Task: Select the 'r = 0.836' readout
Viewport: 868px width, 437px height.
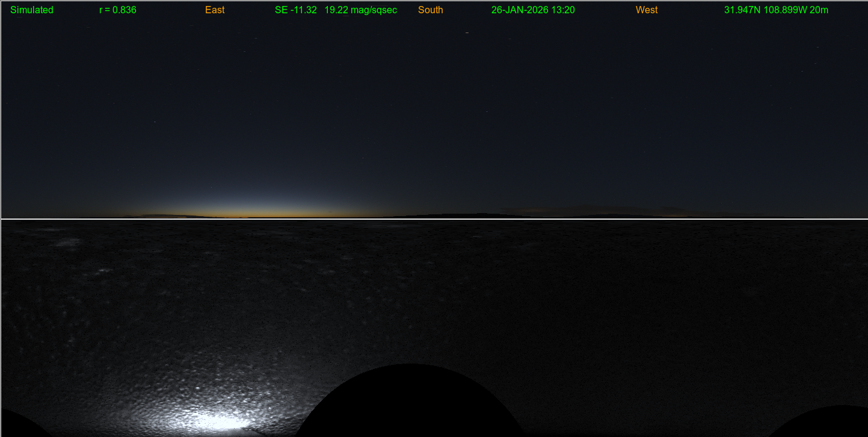Action: [x=118, y=10]
